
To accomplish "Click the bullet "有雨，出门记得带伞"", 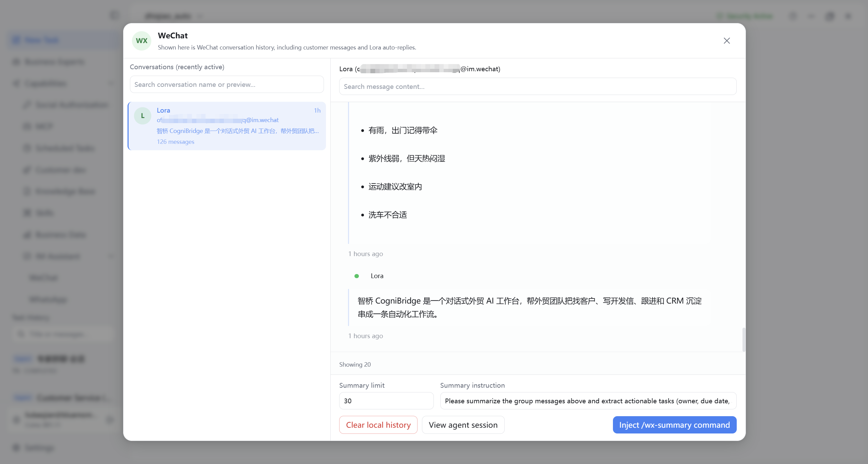I will (x=403, y=131).
